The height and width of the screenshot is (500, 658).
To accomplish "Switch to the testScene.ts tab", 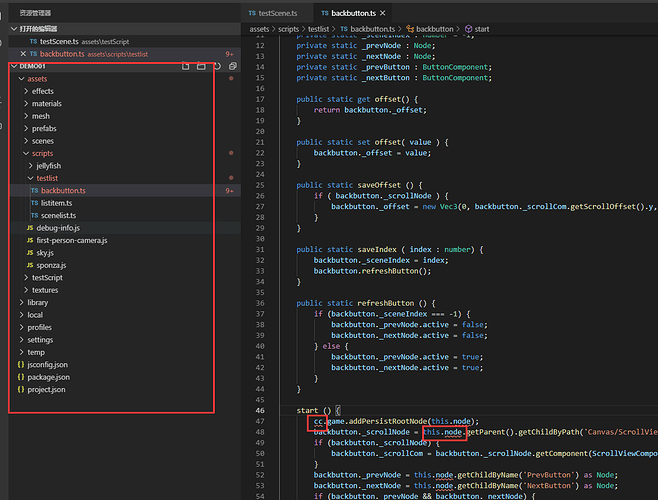I will [x=277, y=13].
